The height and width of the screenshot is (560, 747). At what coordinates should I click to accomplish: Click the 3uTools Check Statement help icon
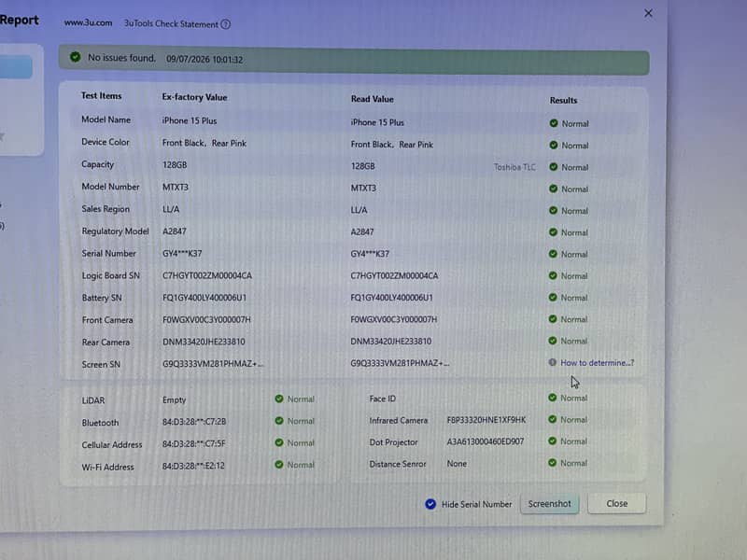[x=226, y=24]
